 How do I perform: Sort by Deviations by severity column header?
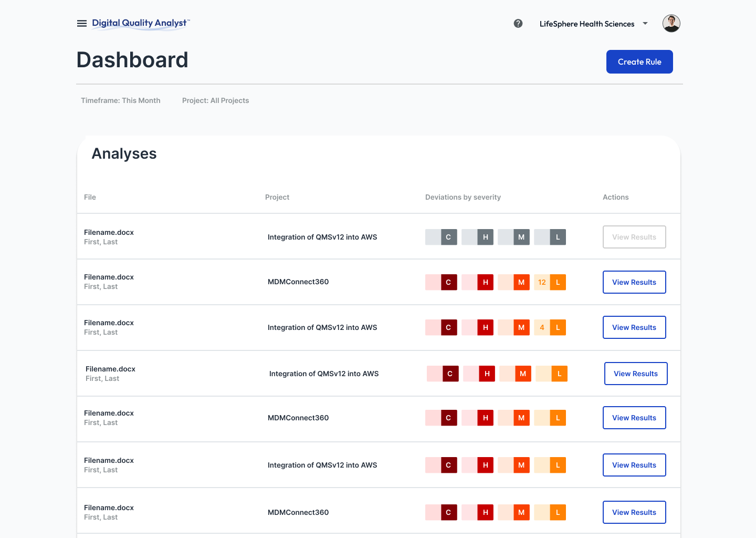tap(463, 197)
